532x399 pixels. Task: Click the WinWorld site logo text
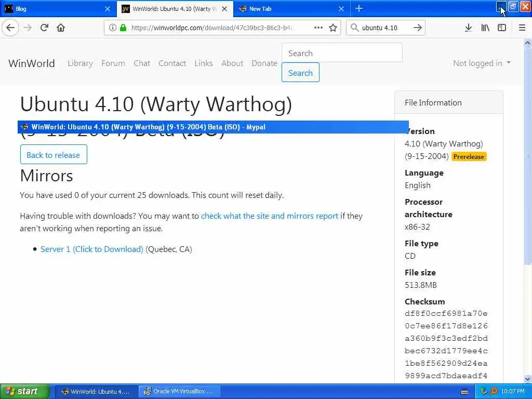(x=32, y=63)
